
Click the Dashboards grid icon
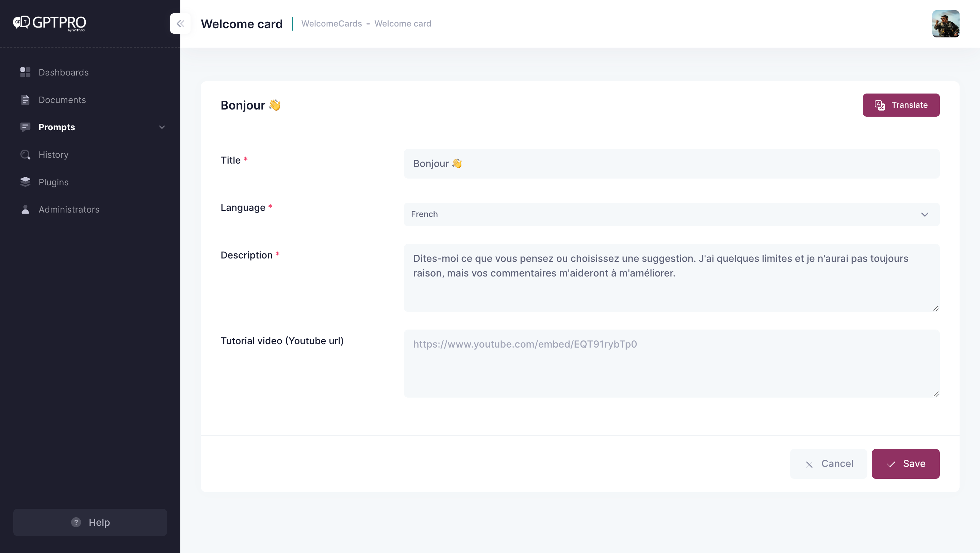pyautogui.click(x=25, y=72)
